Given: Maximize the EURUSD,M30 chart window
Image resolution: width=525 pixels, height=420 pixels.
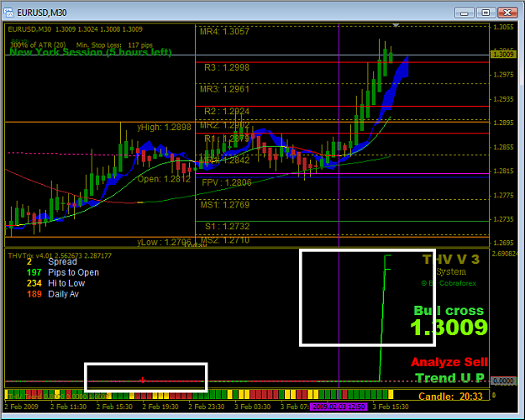Looking at the screenshot, I should (x=486, y=13).
